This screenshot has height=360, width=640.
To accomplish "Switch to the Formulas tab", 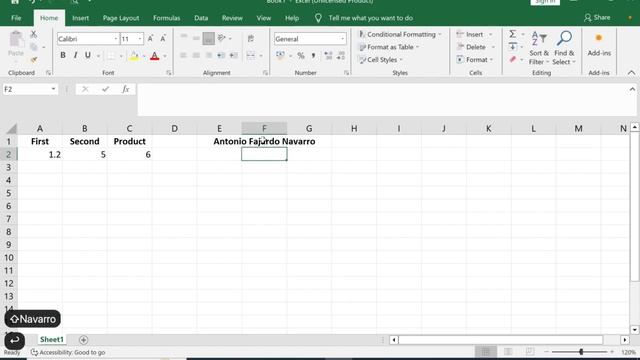I will (167, 18).
